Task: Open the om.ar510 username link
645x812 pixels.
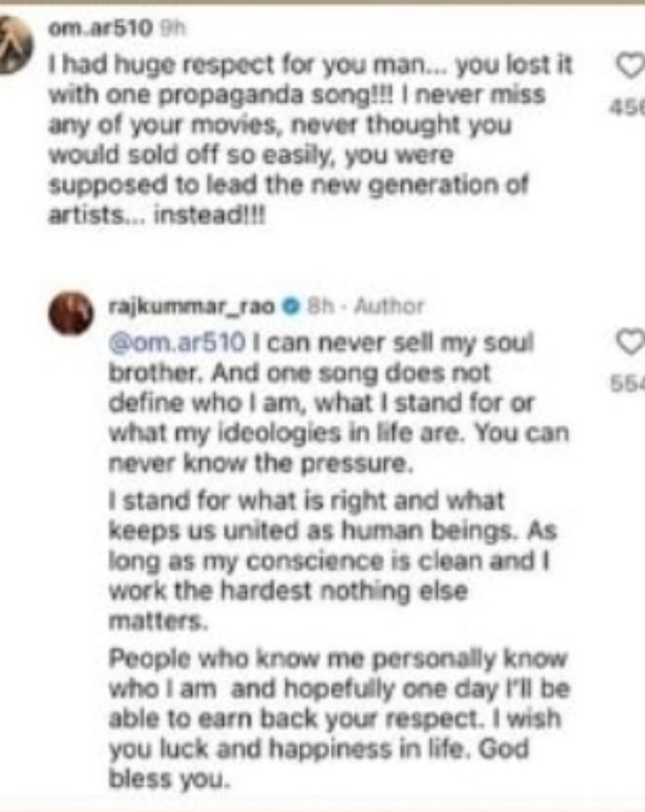Action: click(x=100, y=29)
